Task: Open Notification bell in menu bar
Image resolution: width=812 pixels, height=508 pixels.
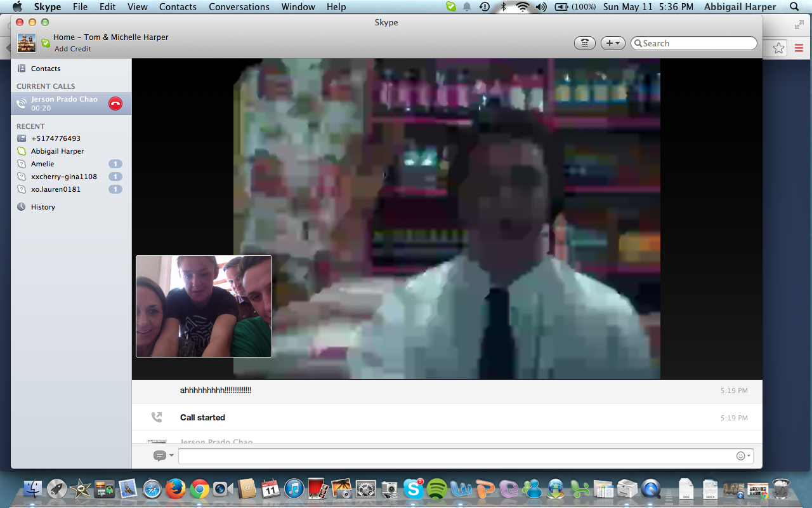Action: 467,7
